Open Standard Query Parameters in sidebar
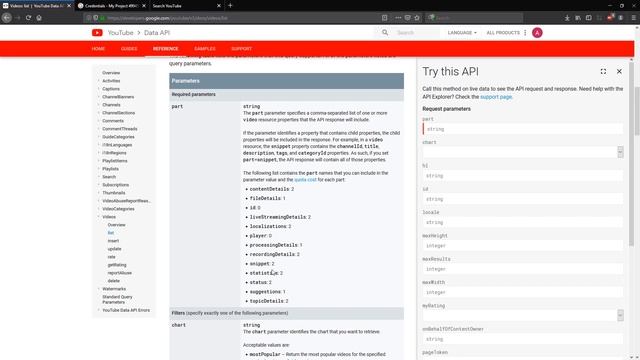640x360 pixels. click(x=117, y=300)
